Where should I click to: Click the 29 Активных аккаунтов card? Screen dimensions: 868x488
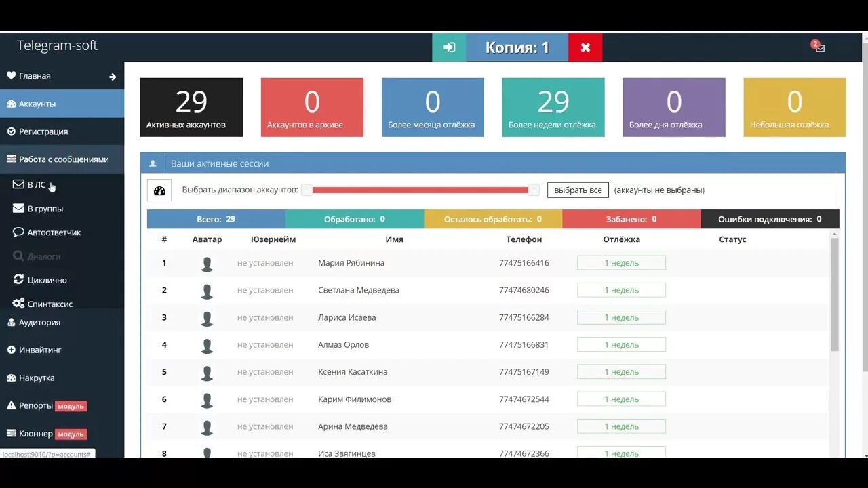[191, 107]
